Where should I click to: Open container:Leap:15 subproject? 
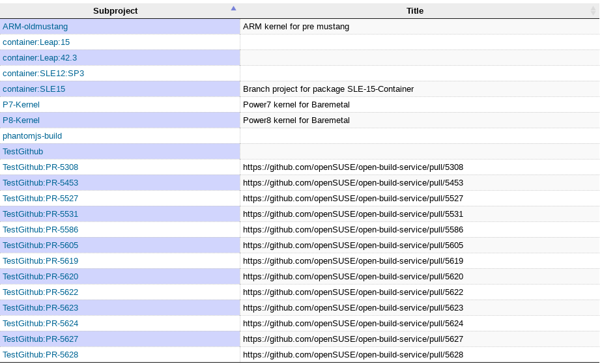pyautogui.click(x=36, y=42)
